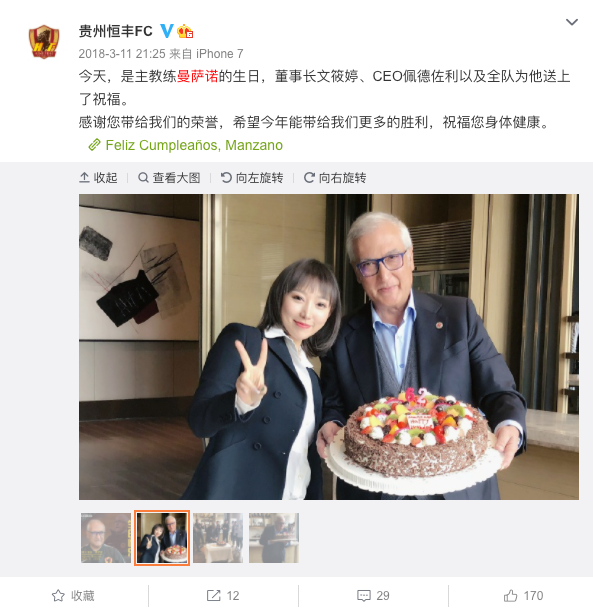Click the blue V verified badge
This screenshot has width=593, height=611.
tap(167, 30)
